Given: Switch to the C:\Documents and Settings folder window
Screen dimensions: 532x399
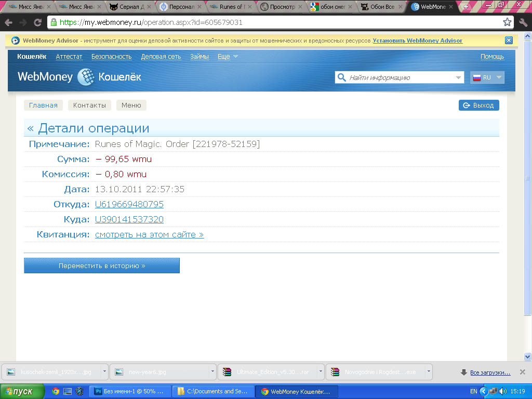Looking at the screenshot, I should [x=213, y=391].
